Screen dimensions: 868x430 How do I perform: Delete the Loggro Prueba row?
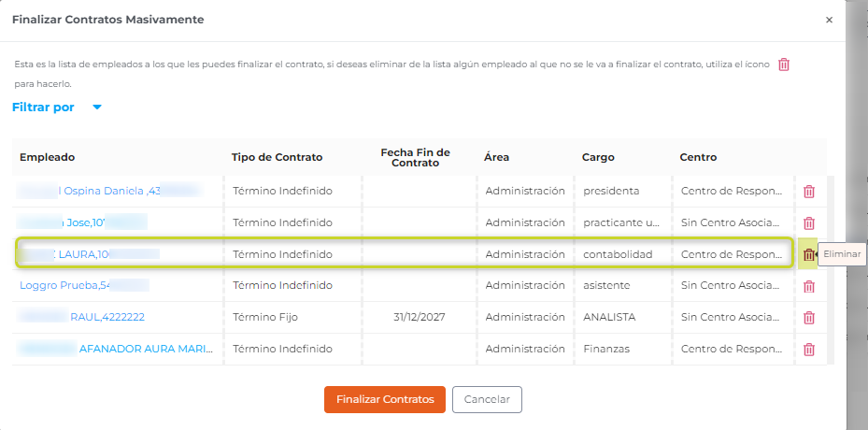coord(809,286)
